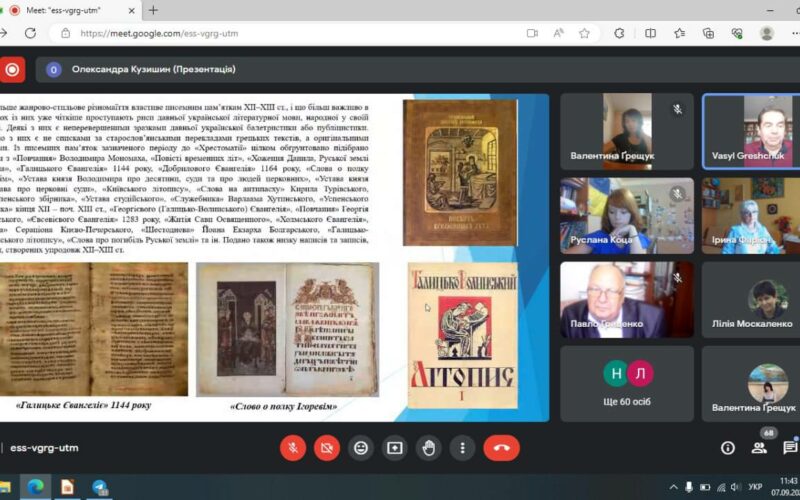Viewport: 800px width, 500px height.
Task: Leave the call with red hang-up button
Action: 502,448
